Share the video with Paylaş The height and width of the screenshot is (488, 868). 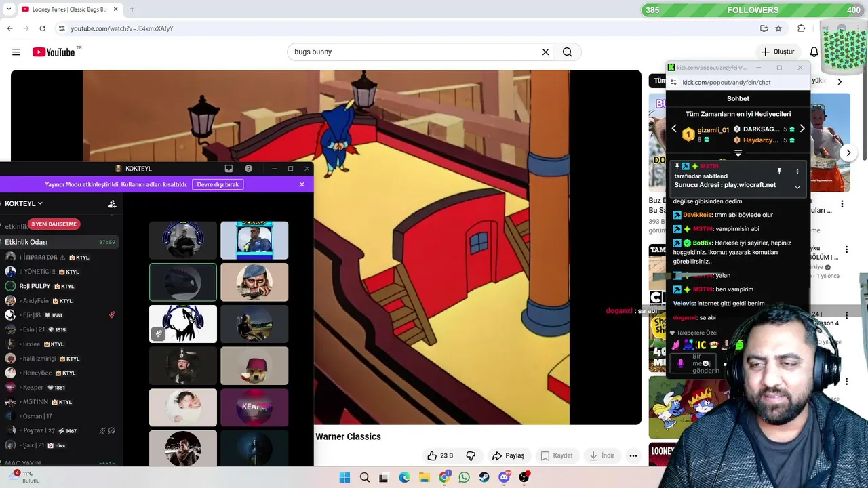click(508, 455)
